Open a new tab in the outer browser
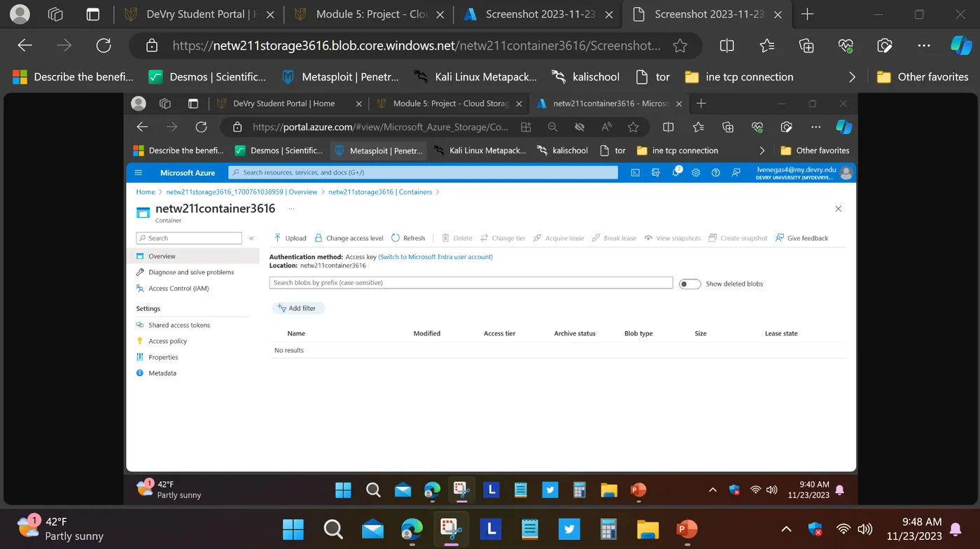The width and height of the screenshot is (980, 549). pos(807,14)
